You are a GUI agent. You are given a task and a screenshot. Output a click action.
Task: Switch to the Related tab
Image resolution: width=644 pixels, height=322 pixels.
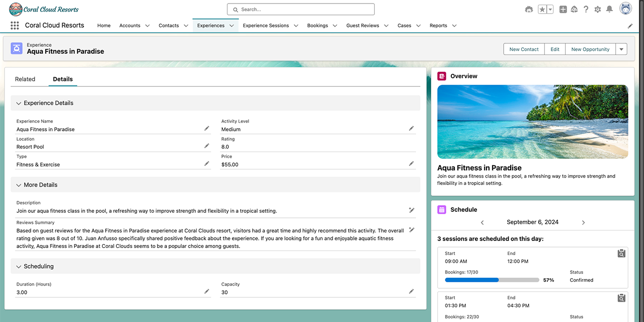pyautogui.click(x=25, y=79)
